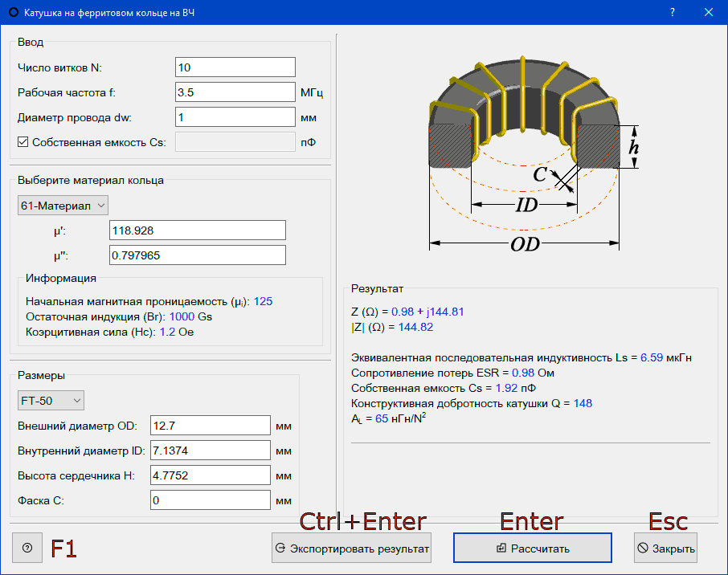Select the Высота сердечника H field
Image resolution: width=728 pixels, height=575 pixels.
211,475
